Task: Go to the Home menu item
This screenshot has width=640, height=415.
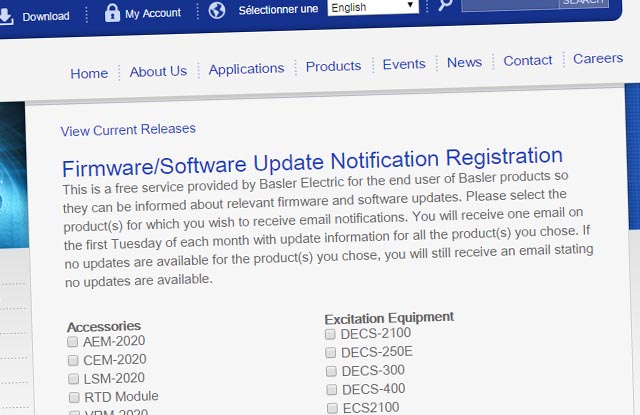Action: [89, 73]
